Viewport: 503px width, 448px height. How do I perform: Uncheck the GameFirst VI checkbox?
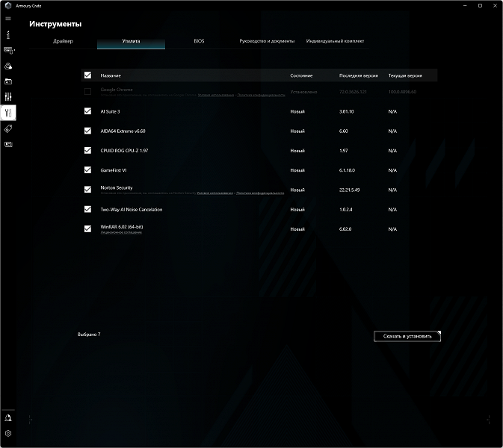coord(87,169)
